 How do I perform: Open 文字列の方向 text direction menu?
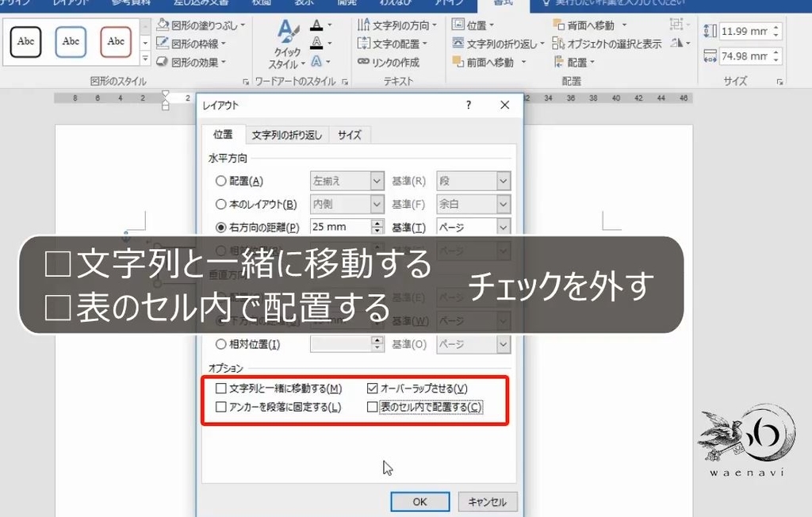click(396, 25)
